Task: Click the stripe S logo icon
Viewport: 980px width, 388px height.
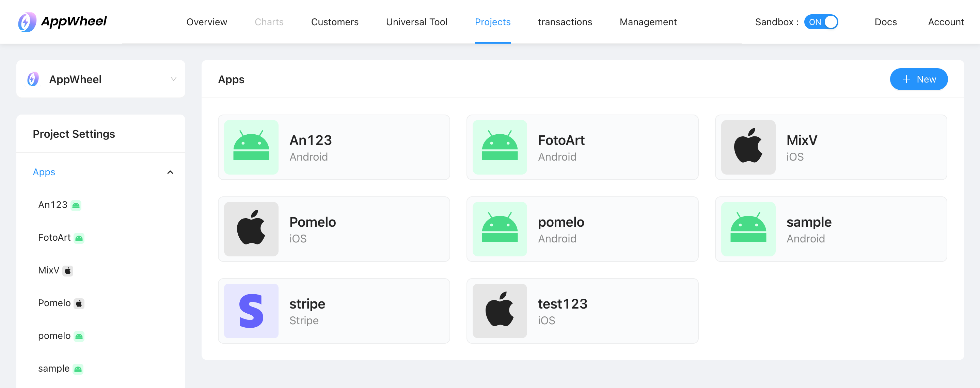Action: pos(251,311)
